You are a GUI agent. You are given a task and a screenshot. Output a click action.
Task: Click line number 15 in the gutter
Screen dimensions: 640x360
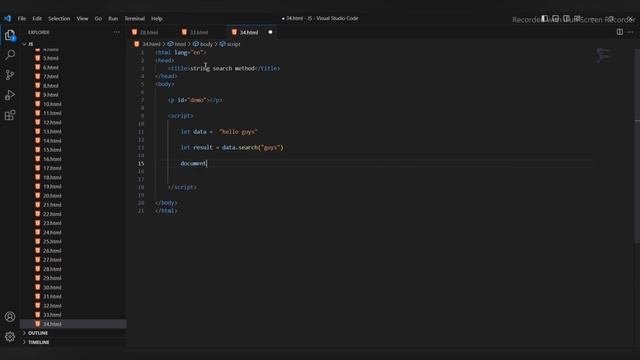click(141, 164)
